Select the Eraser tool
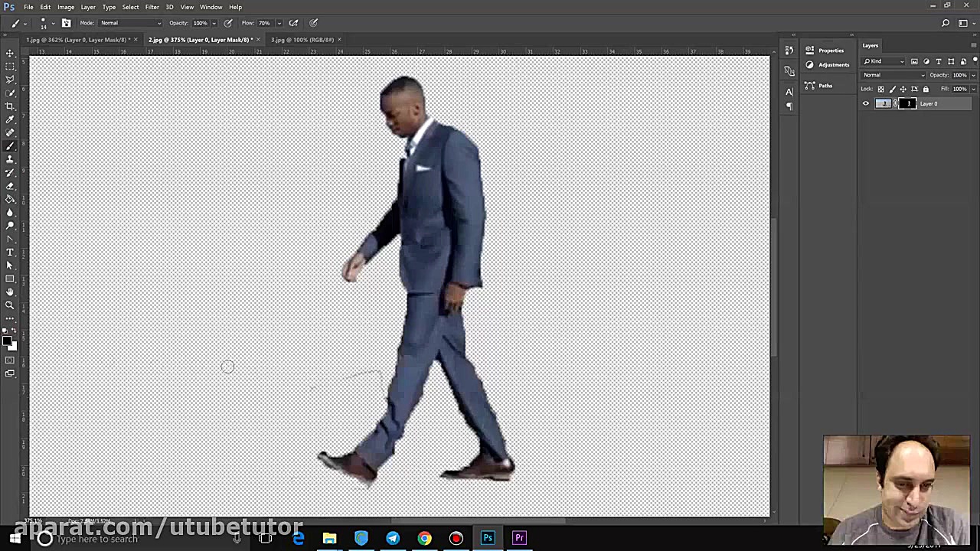 [x=10, y=185]
